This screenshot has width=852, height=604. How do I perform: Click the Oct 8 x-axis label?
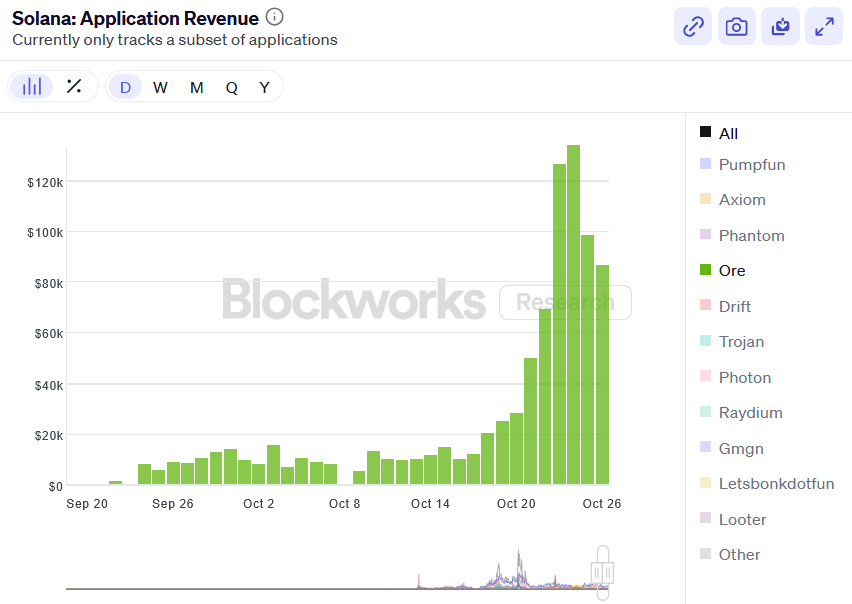tap(344, 504)
